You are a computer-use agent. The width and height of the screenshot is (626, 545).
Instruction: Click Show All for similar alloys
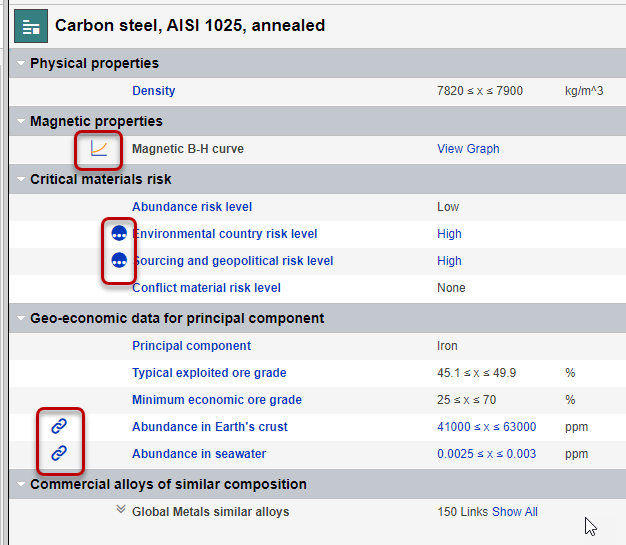[514, 512]
